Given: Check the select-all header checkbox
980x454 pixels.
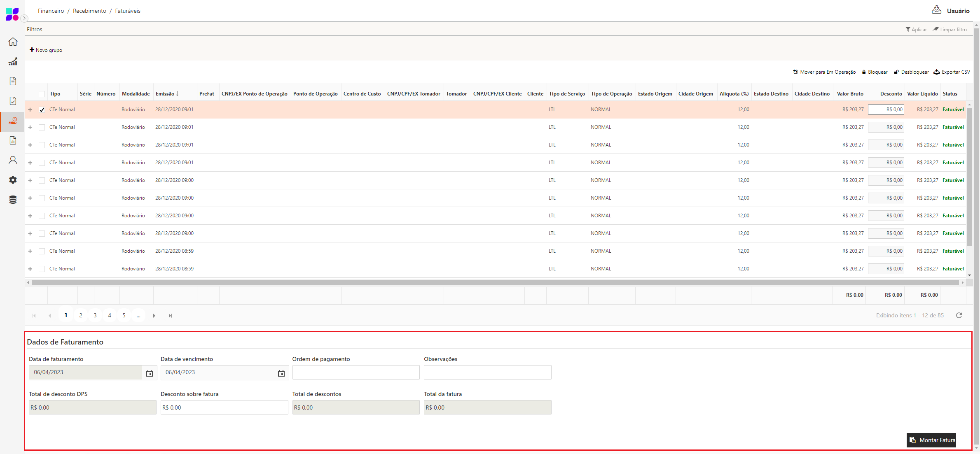Looking at the screenshot, I should 42,94.
